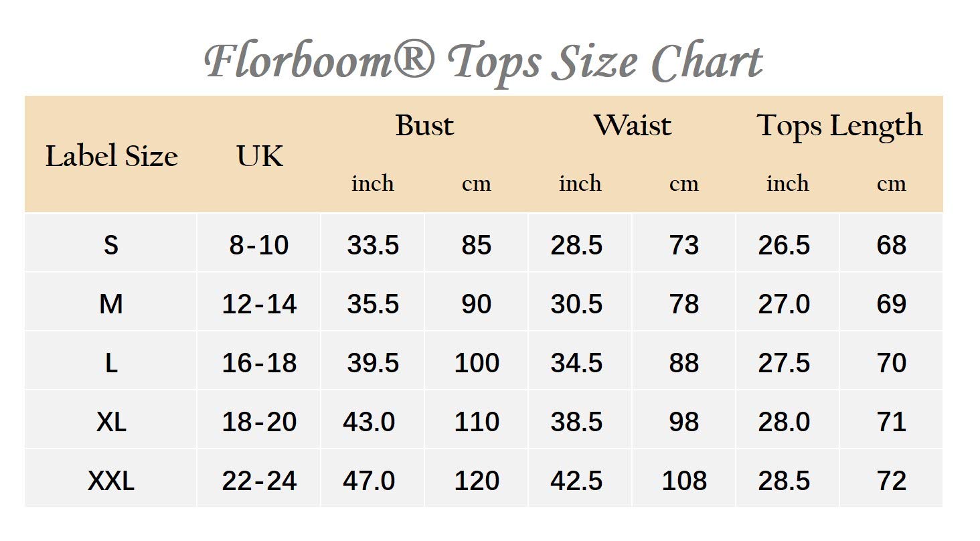
Task: Select the Bust header
Action: pyautogui.click(x=424, y=125)
